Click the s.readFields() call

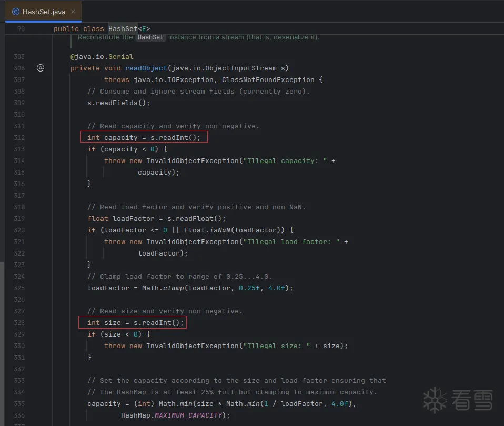click(118, 103)
